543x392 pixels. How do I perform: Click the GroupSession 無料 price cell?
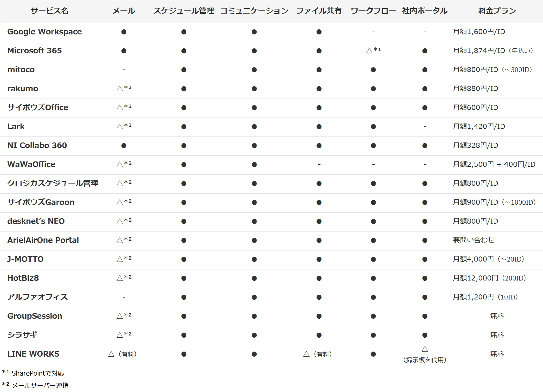coord(497,316)
